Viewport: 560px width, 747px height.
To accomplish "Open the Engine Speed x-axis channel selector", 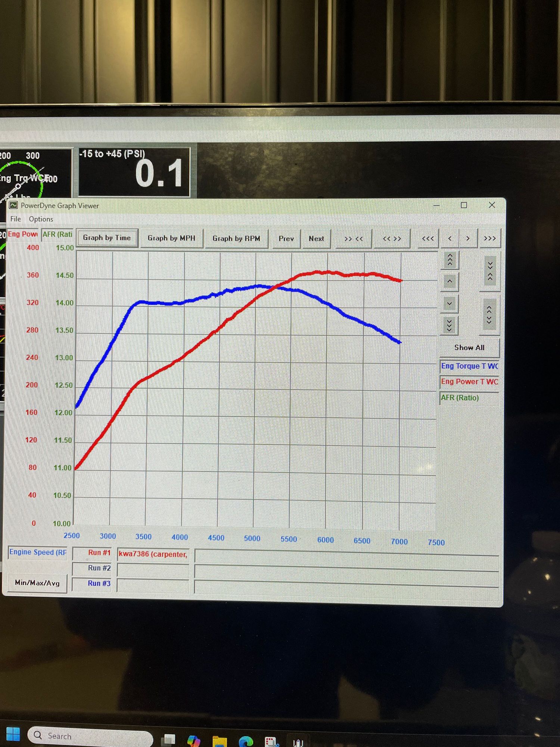I will [x=38, y=552].
